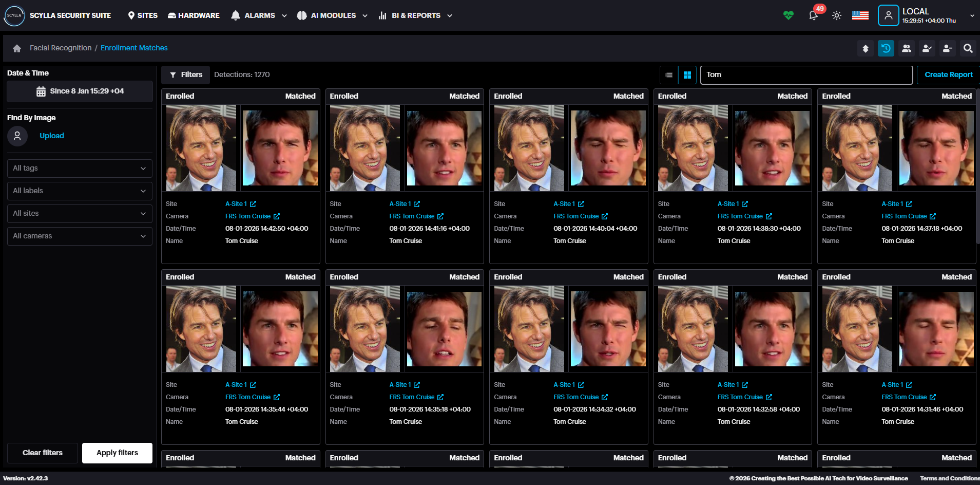Open the Alarms menu

point(259,15)
